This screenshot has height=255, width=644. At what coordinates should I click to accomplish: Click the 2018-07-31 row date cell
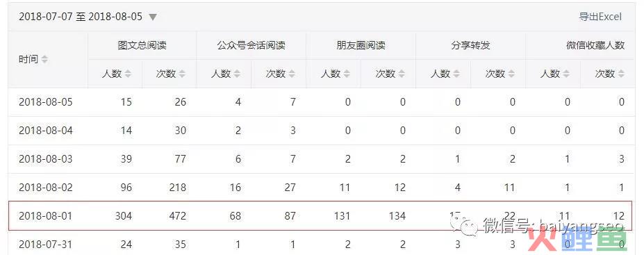[46, 245]
